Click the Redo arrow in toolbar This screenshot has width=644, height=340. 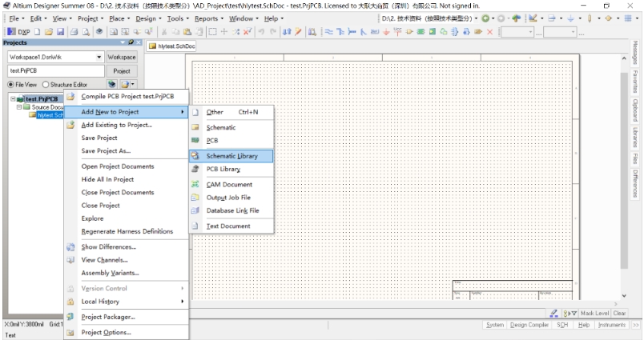click(272, 31)
